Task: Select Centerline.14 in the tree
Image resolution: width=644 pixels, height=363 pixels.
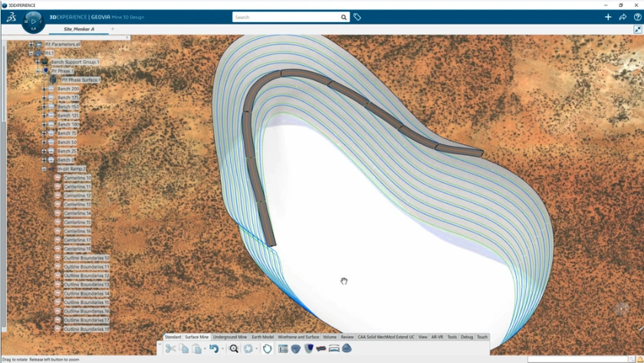Action: tap(77, 214)
